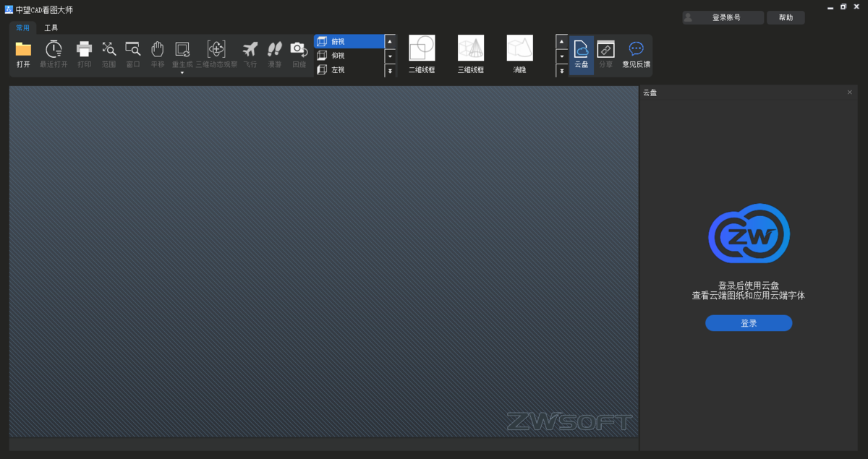Switch to the 常用 ribbon tab
The image size is (868, 459).
click(x=23, y=28)
